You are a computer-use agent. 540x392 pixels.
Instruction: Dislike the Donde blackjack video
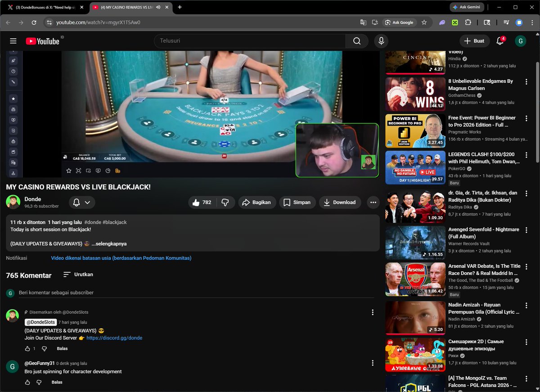coord(225,203)
